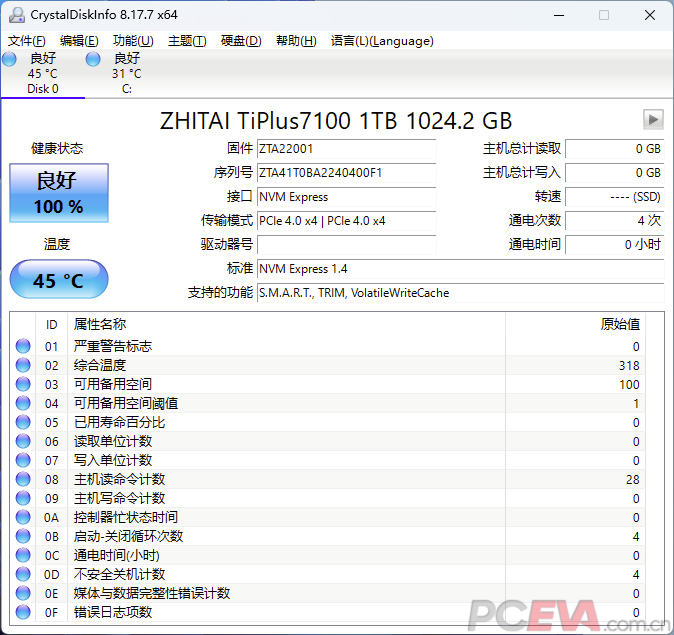Screen dimensions: 674x635
Task: Click status orb for 读取单位计数 row
Action: pyautogui.click(x=23, y=441)
